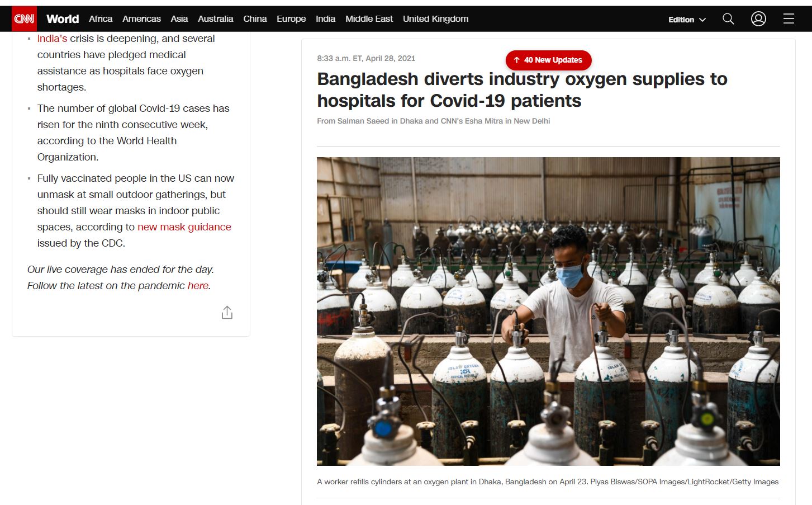812x505 pixels.
Task: Navigate to the Middle East section
Action: coord(369,19)
